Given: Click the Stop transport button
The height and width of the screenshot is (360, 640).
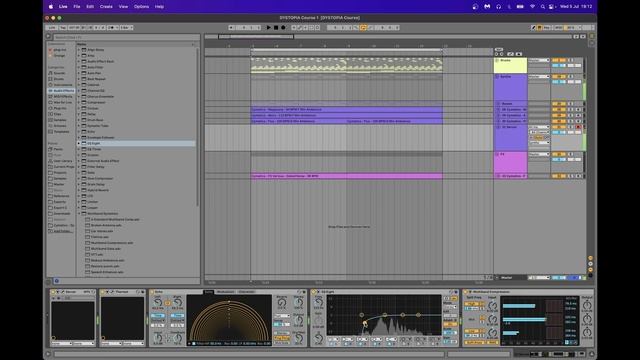Looking at the screenshot, I should pos(276,27).
